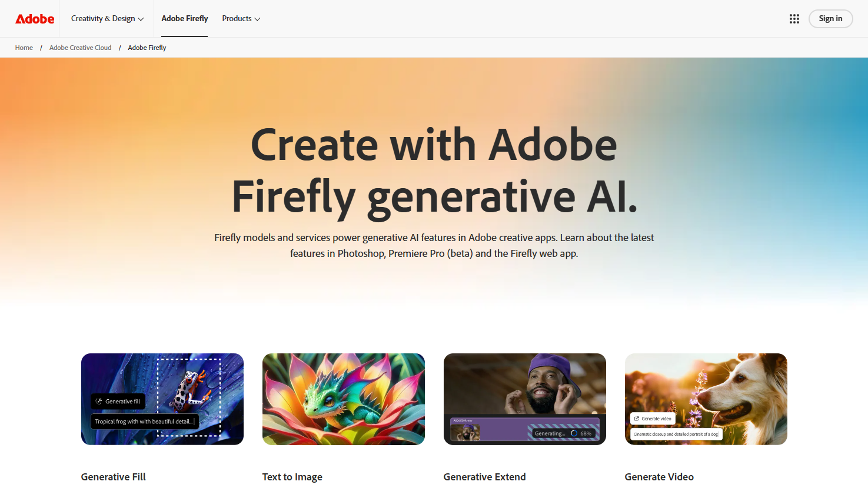The height and width of the screenshot is (488, 868).
Task: Click the generating spinner icon in video thumbnail
Action: click(x=574, y=433)
